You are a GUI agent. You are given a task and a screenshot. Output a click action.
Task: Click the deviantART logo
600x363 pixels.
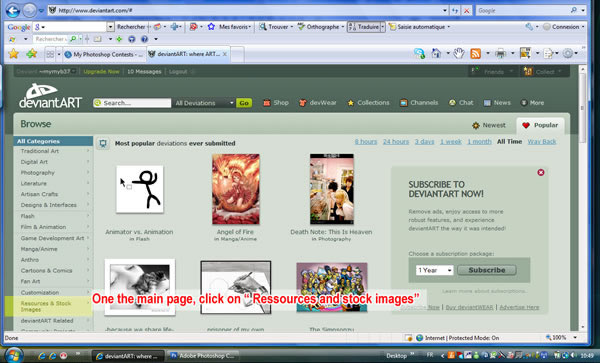click(50, 96)
